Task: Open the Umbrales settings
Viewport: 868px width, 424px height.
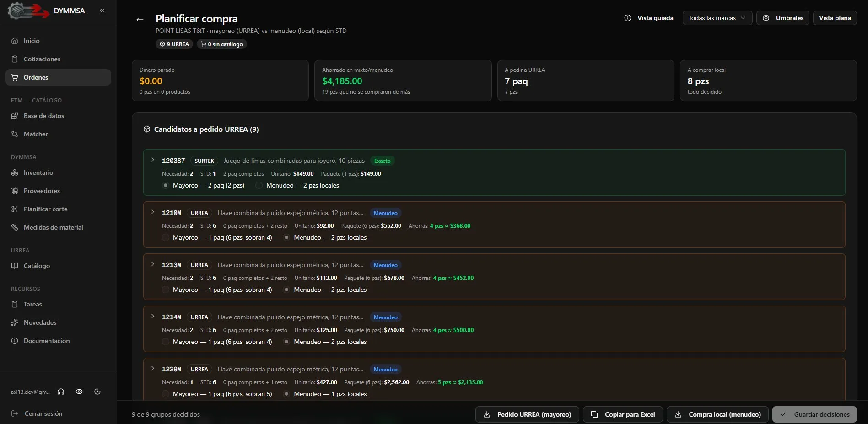Action: 783,18
